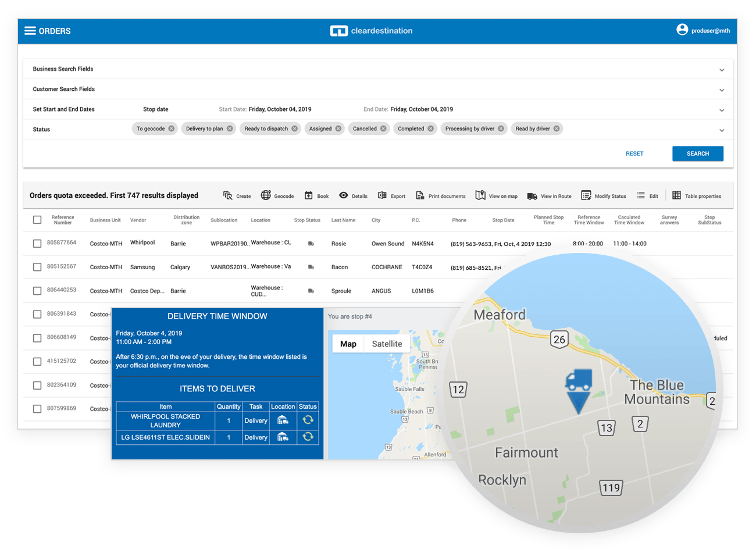Image resolution: width=756 pixels, height=553 pixels.
Task: Check the box for order 807599869
Action: coord(37,409)
